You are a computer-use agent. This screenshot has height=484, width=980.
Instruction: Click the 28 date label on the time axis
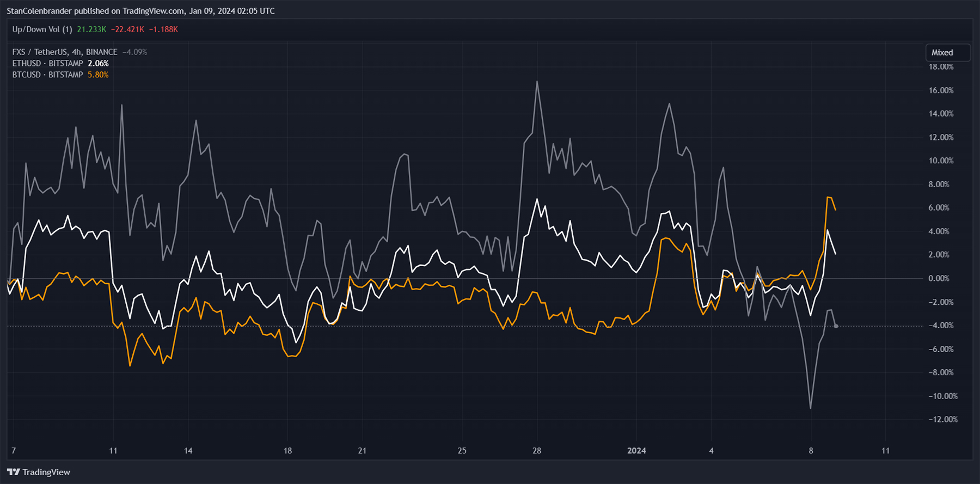click(x=537, y=451)
